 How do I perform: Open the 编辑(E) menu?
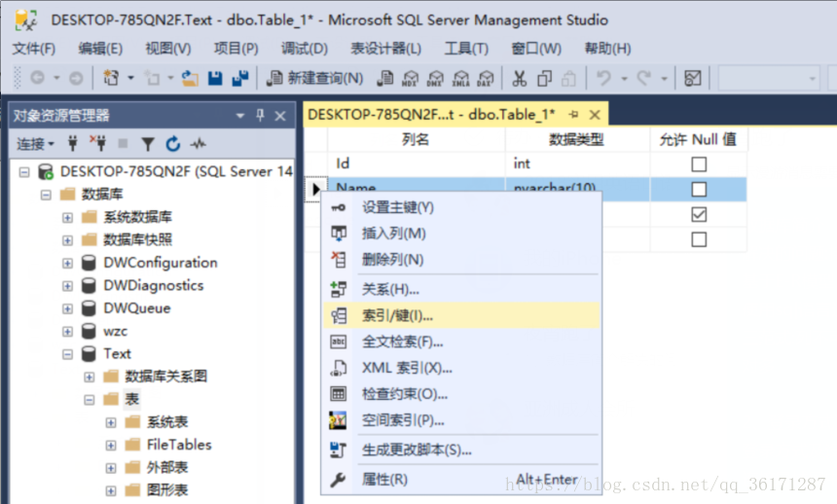pyautogui.click(x=100, y=49)
